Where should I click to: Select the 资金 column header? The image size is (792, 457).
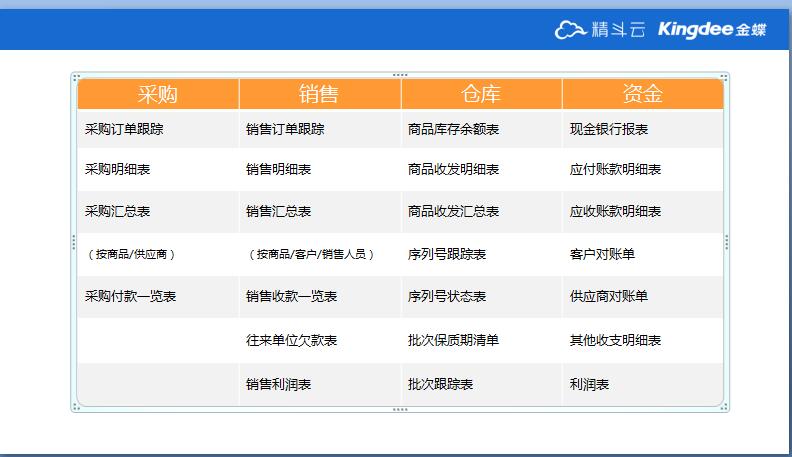pos(642,94)
